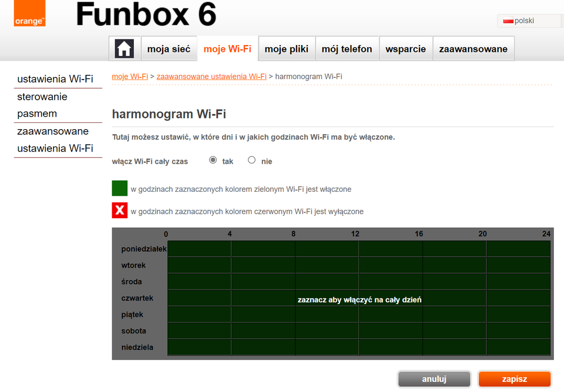Click the sobota 20–24 schedule block
Screen dimensions: 564x392
518,331
